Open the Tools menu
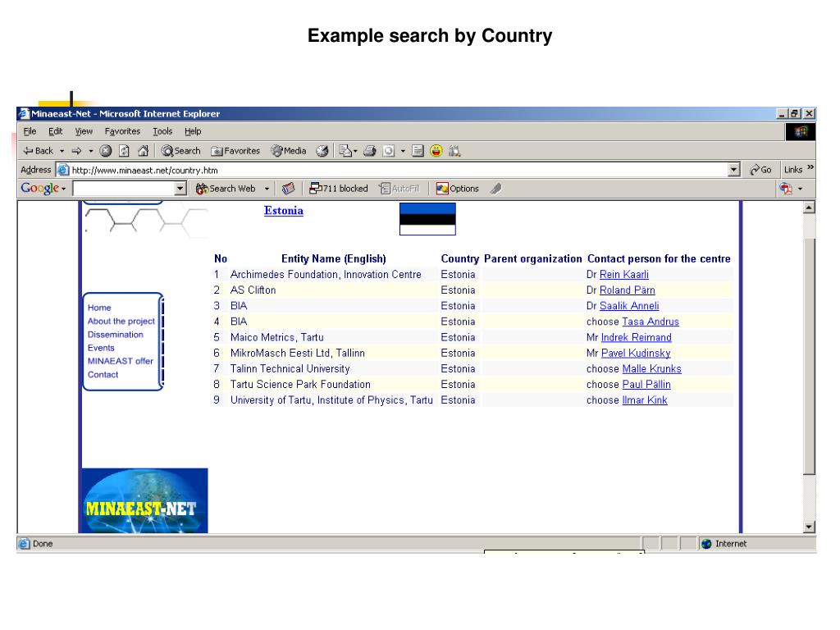 tap(162, 131)
